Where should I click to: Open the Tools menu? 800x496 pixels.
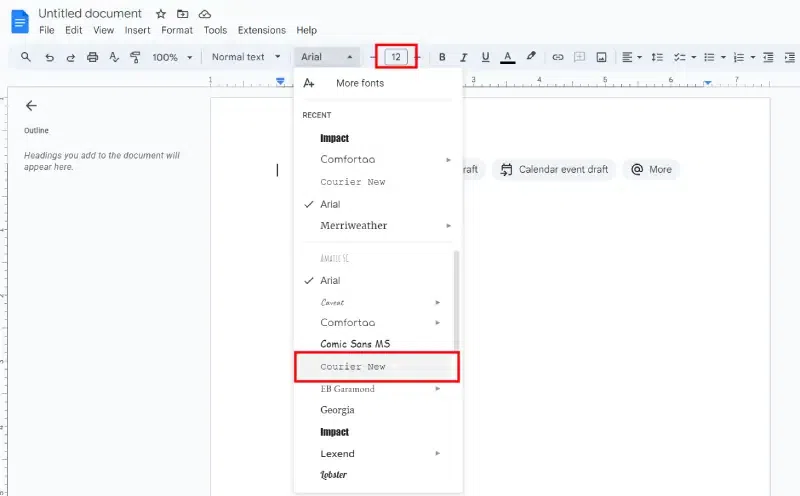215,30
